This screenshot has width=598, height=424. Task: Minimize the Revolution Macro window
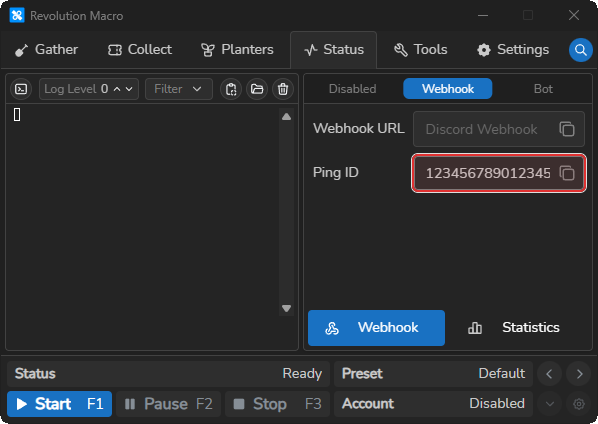(x=483, y=16)
